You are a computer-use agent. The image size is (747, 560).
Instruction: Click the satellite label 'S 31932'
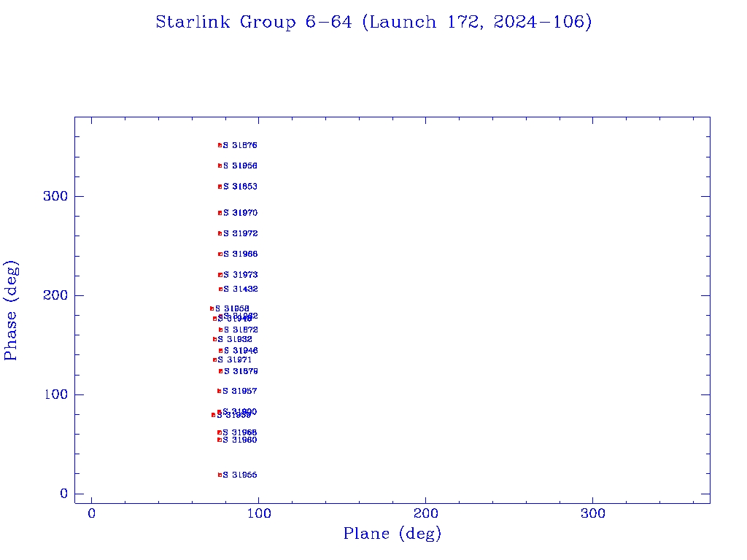[235, 340]
